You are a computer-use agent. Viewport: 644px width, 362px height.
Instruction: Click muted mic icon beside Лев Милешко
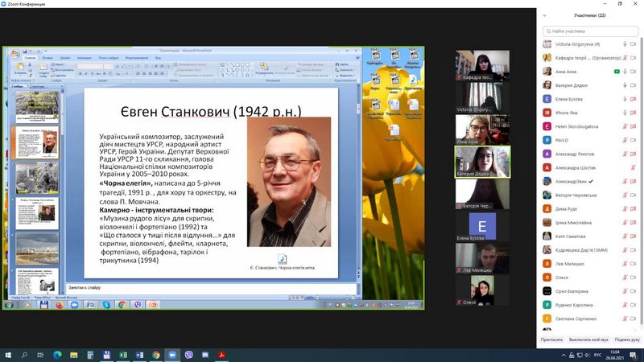(625, 264)
